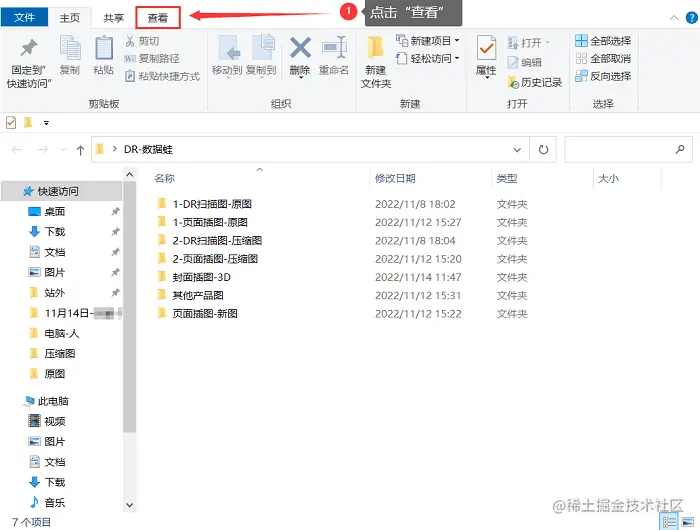This screenshot has height=530, width=700.
Task: Sort by Name (名称) column header
Action: [164, 179]
